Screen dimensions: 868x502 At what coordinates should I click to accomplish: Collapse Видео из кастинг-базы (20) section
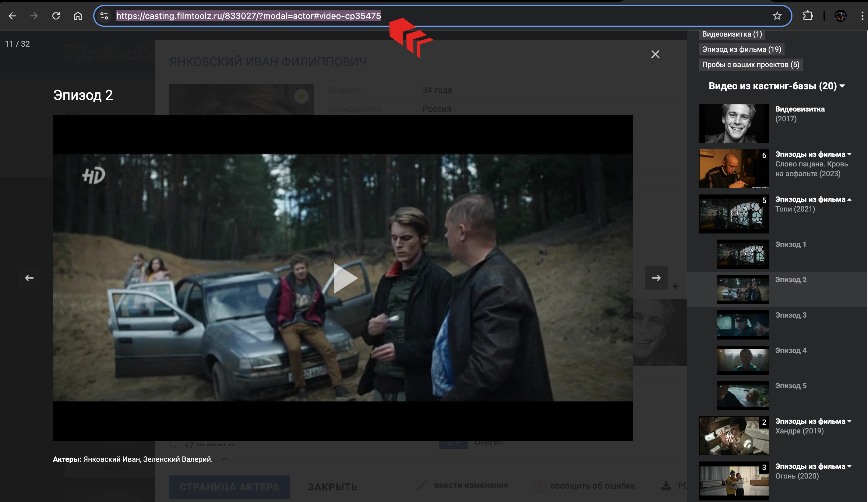click(777, 86)
